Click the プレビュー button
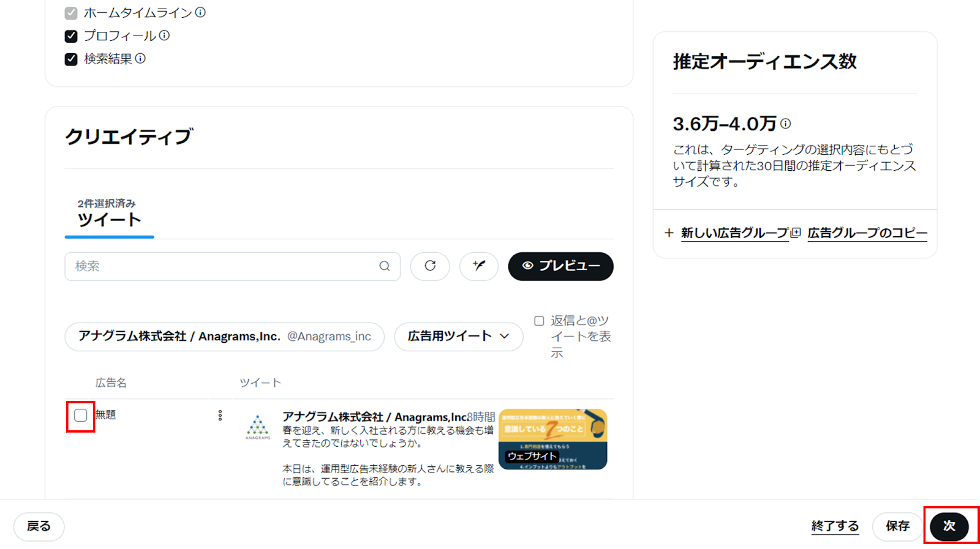Image resolution: width=980 pixels, height=549 pixels. tap(560, 266)
